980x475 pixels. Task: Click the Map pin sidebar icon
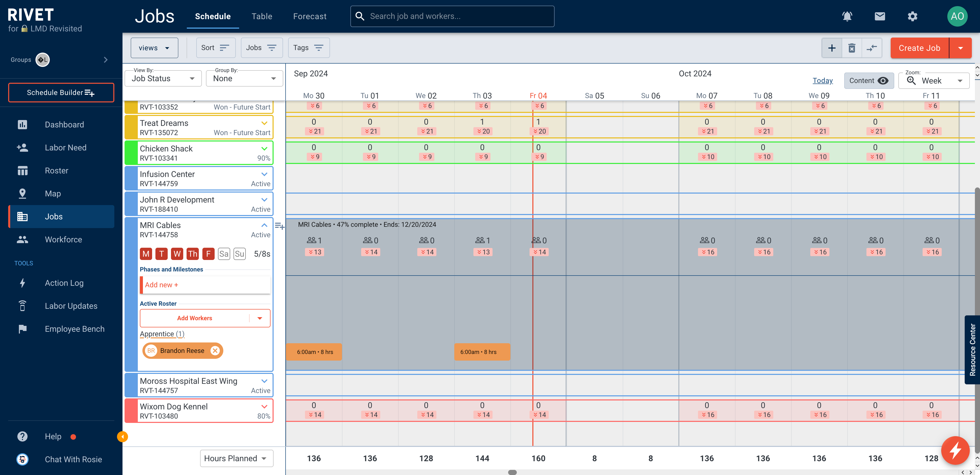point(22,193)
